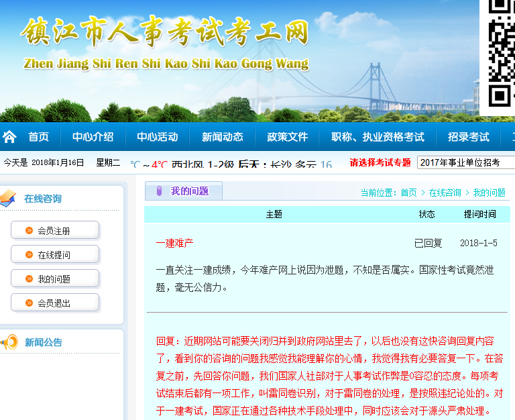Click the pencil icon beside 在线咨询
This screenshot has height=420, width=515.
[7, 198]
